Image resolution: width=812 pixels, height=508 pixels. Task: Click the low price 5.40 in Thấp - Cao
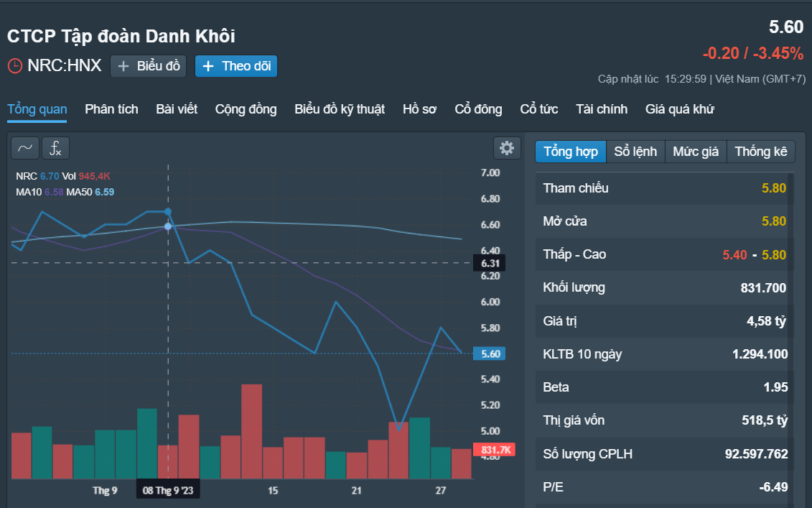[735, 254]
